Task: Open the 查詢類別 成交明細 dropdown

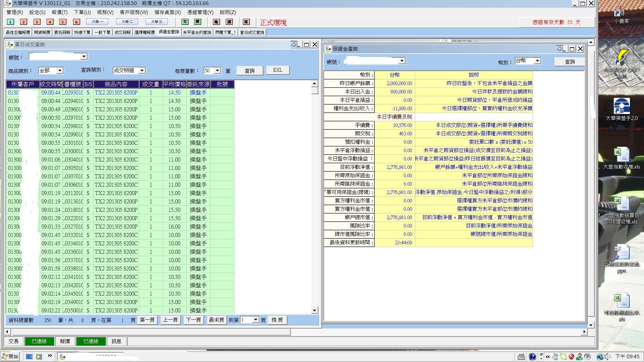Action: pyautogui.click(x=142, y=71)
